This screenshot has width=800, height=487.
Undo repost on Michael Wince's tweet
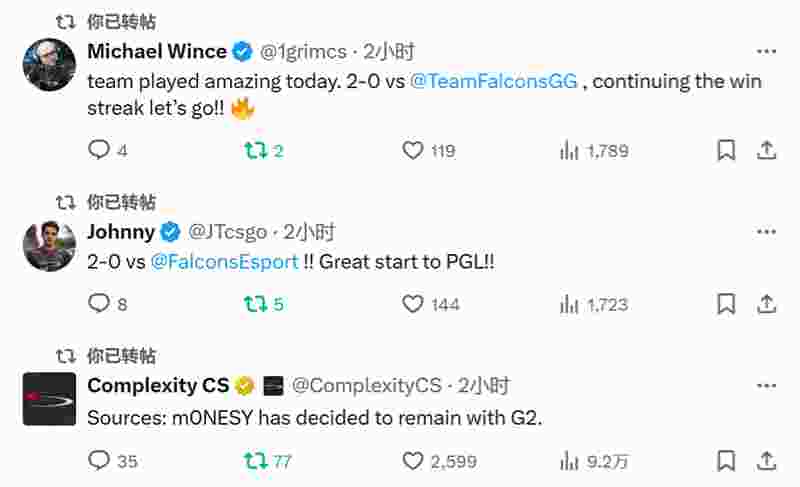click(x=256, y=150)
